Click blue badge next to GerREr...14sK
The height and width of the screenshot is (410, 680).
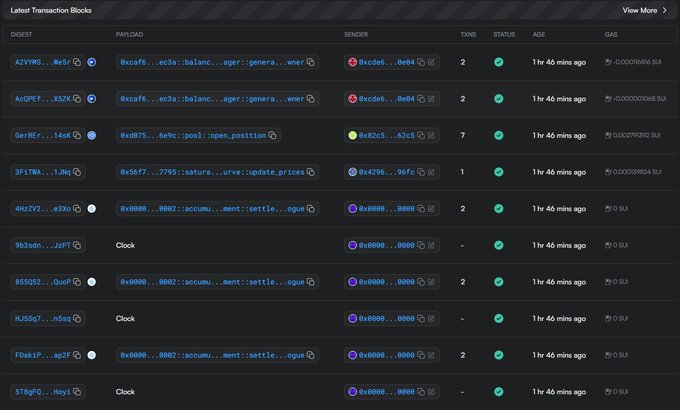pyautogui.click(x=92, y=135)
